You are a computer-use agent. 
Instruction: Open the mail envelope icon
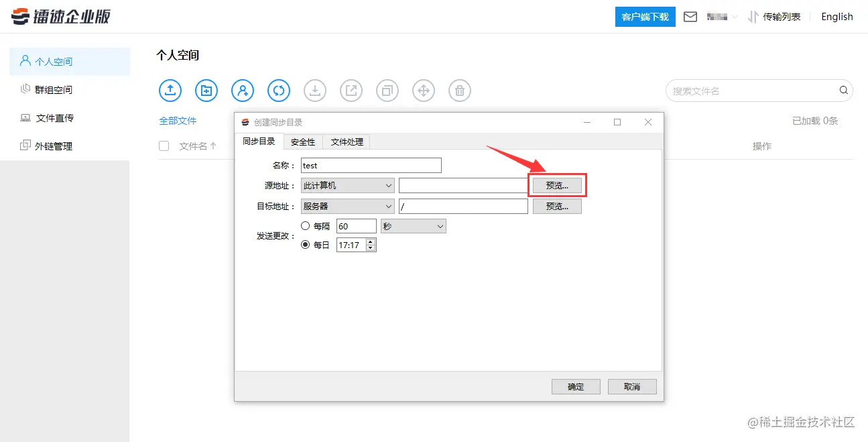(690, 17)
